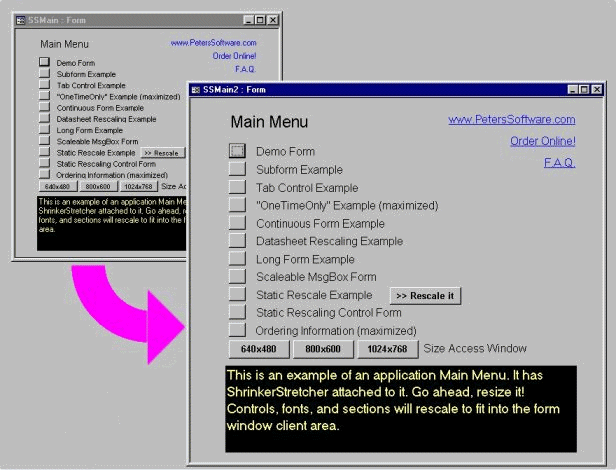Screen dimensions: 616x470
Task: Open Scaleable MsgBox Form in SSMain window
Action: point(44,141)
